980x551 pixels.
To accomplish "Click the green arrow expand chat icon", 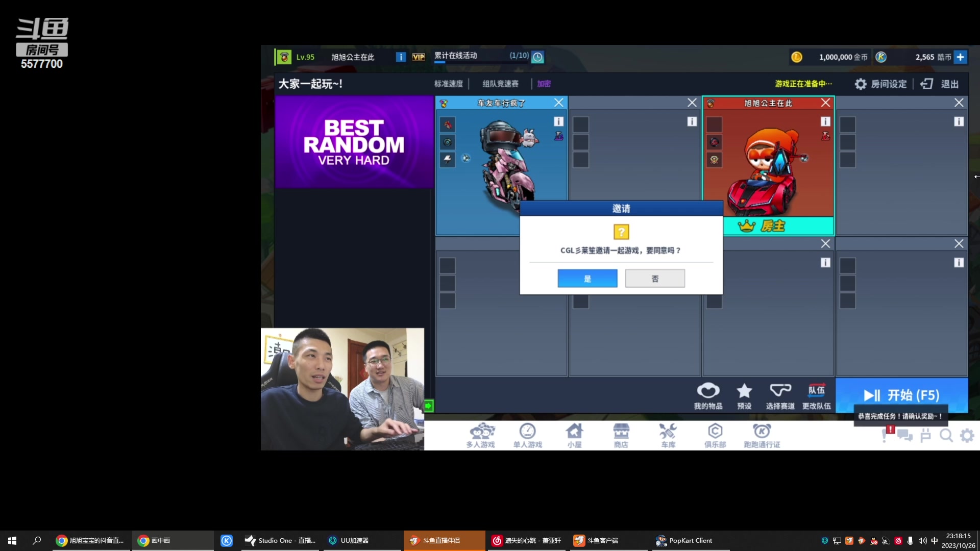I will pos(428,406).
